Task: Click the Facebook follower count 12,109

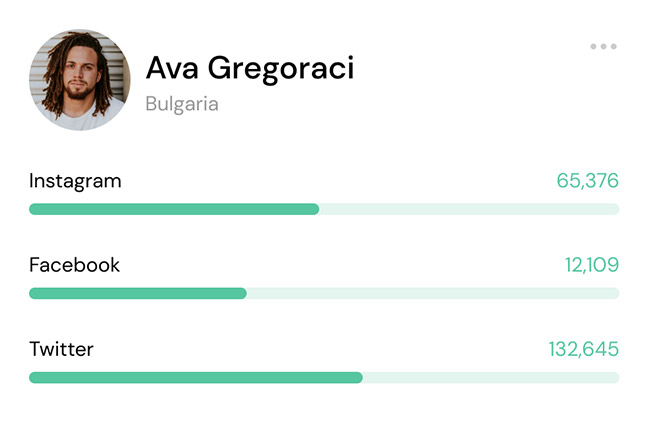Action: pos(591,265)
